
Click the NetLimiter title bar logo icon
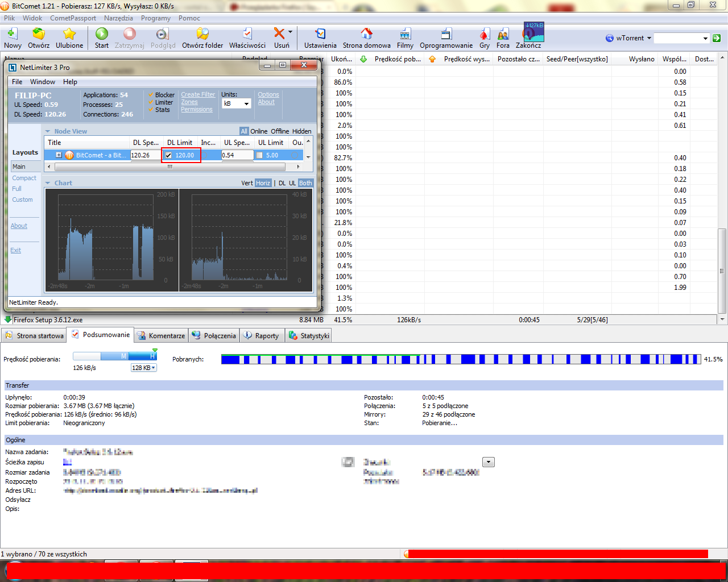point(13,67)
